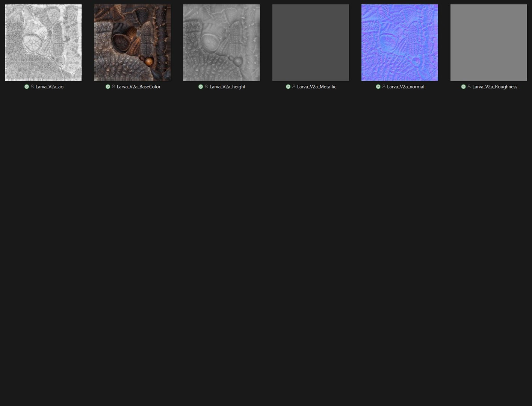Select the Larva_V2a_Roughness thumbnail
This screenshot has height=406, width=532.
click(x=488, y=42)
